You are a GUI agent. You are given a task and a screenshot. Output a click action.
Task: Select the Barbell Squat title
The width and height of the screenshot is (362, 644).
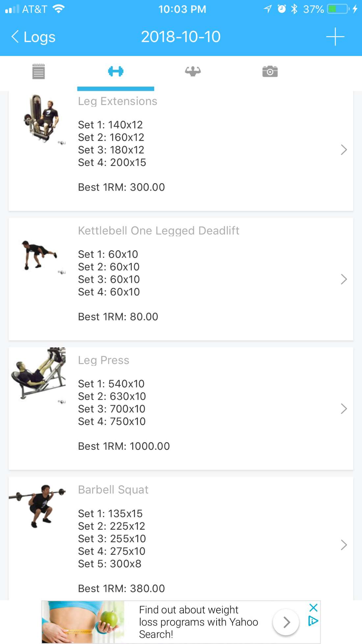[113, 490]
